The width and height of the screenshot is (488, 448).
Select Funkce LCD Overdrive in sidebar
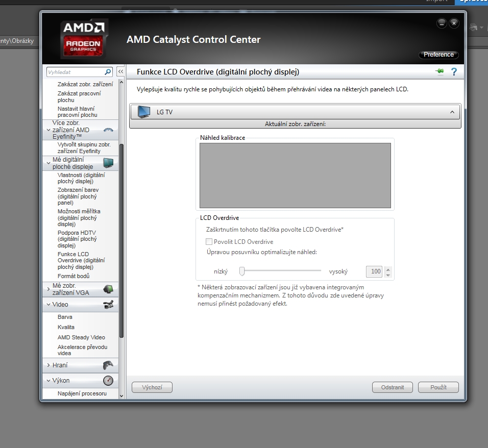point(81,260)
